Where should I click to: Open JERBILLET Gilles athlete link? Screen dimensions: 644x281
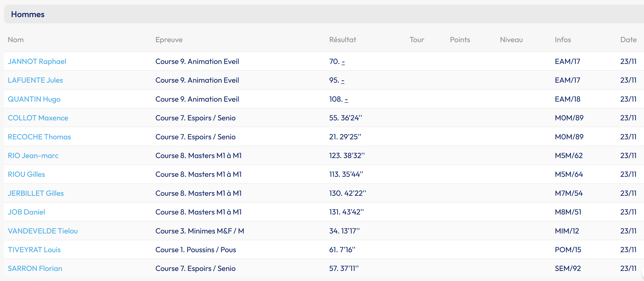(36, 193)
